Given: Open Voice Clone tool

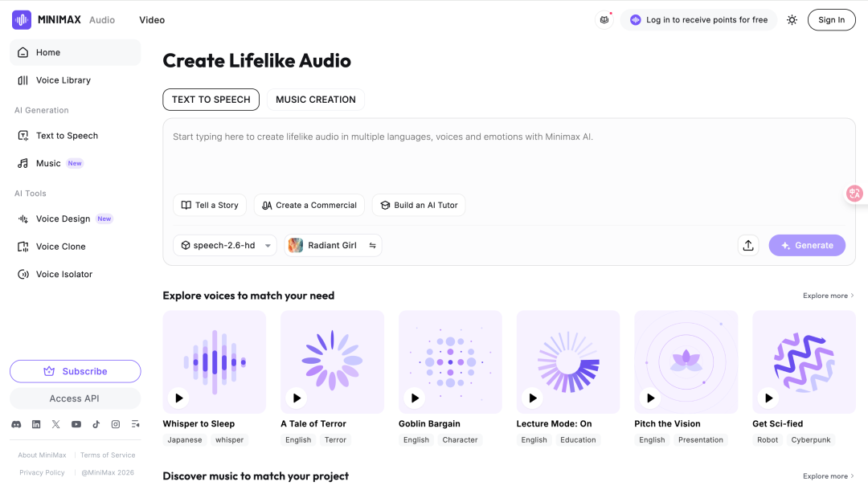Looking at the screenshot, I should [x=76, y=246].
